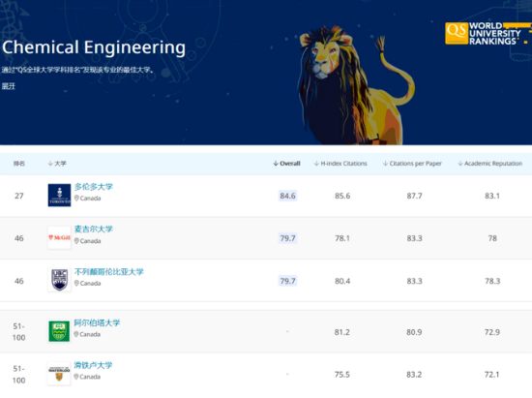Click the location pin under 麦吉尔大学

coord(76,241)
